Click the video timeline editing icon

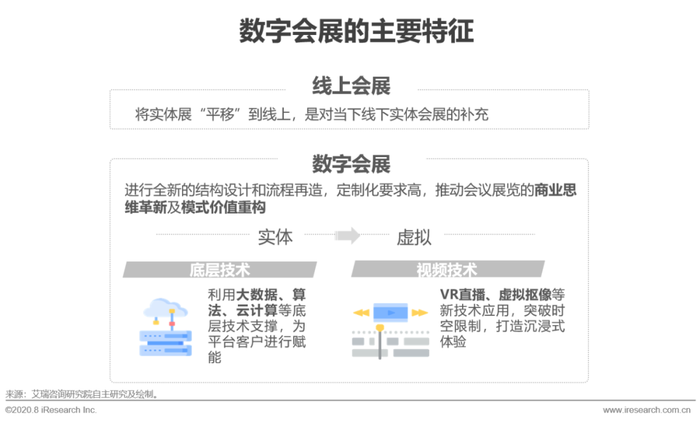tap(391, 331)
